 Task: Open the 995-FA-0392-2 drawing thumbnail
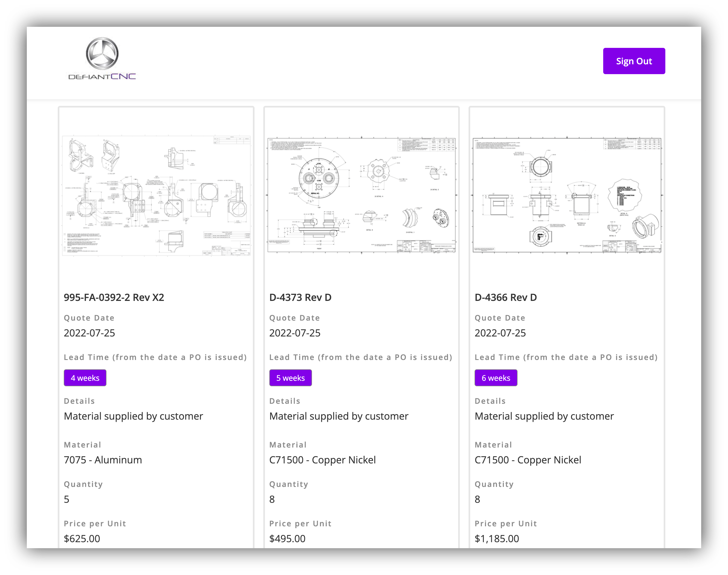[x=156, y=196]
